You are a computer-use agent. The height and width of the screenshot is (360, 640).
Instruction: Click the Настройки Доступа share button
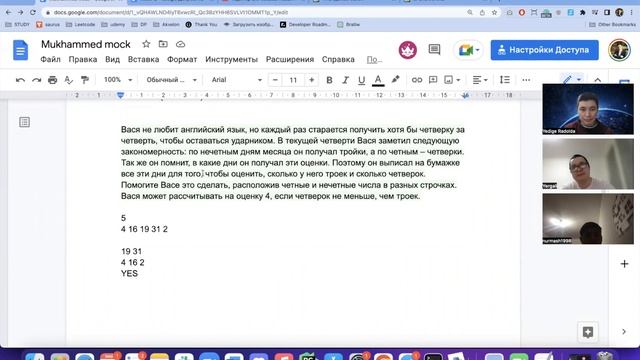coord(544,50)
